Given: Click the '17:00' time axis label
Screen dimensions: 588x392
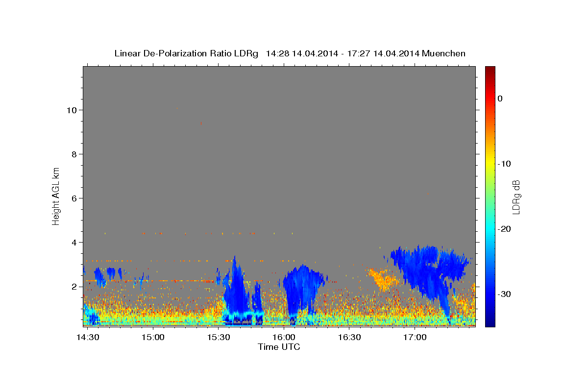Looking at the screenshot, I should pyautogui.click(x=415, y=338).
